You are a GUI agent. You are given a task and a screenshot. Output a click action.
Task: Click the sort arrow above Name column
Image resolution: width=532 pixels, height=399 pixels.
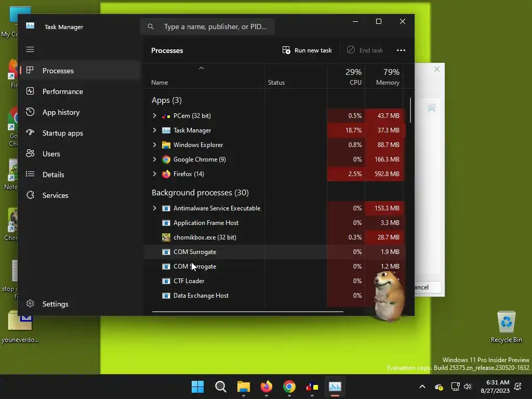click(201, 68)
